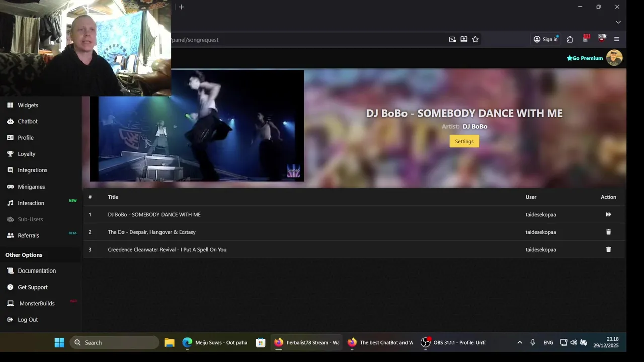The image size is (644, 362).
Task: Open the user avatar menu
Action: tap(614, 58)
